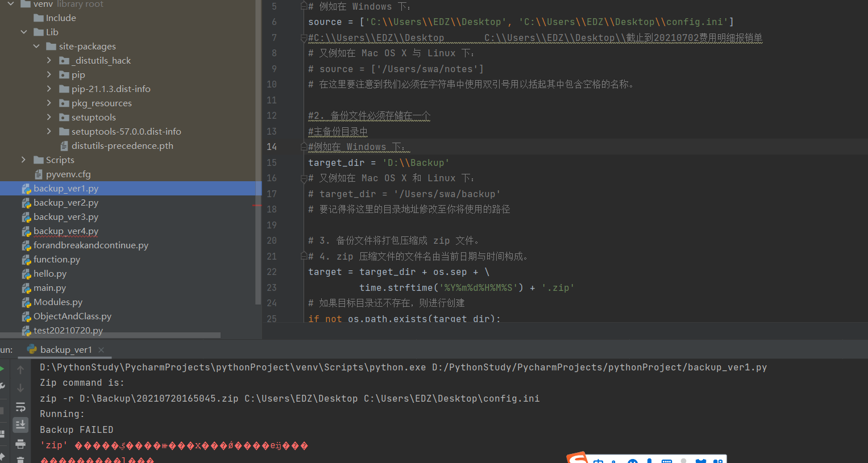The width and height of the screenshot is (868, 463).
Task: Click Python file icon of hello.py
Action: [26, 274]
